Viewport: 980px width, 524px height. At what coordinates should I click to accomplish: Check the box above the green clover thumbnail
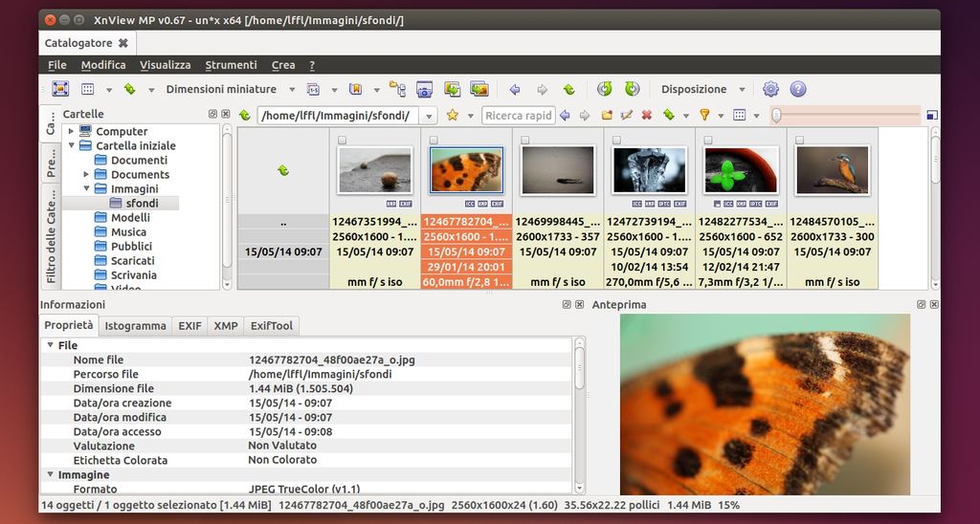coord(708,141)
